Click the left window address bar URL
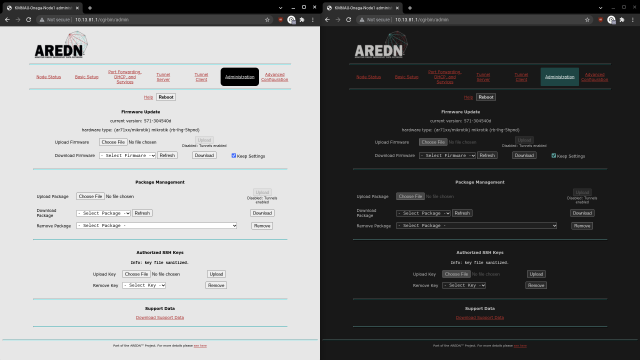This screenshot has width=640, height=360. click(x=102, y=20)
